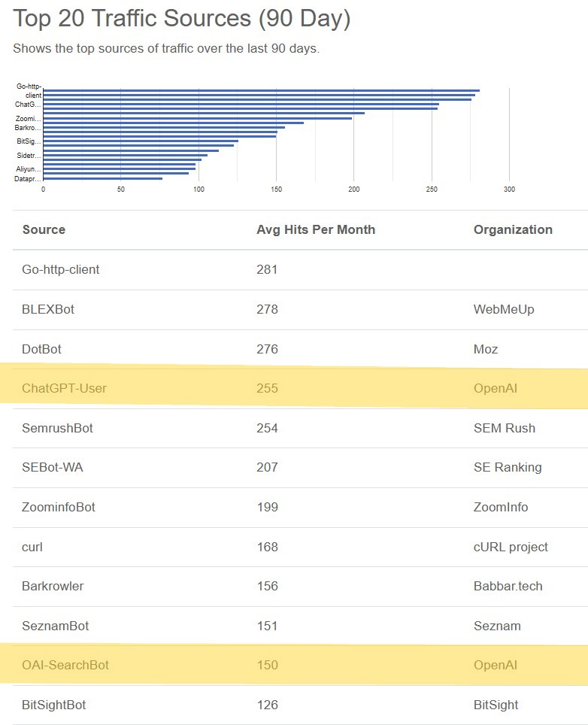Click the WebMeUp organization cell
588x725 pixels.
click(x=504, y=309)
